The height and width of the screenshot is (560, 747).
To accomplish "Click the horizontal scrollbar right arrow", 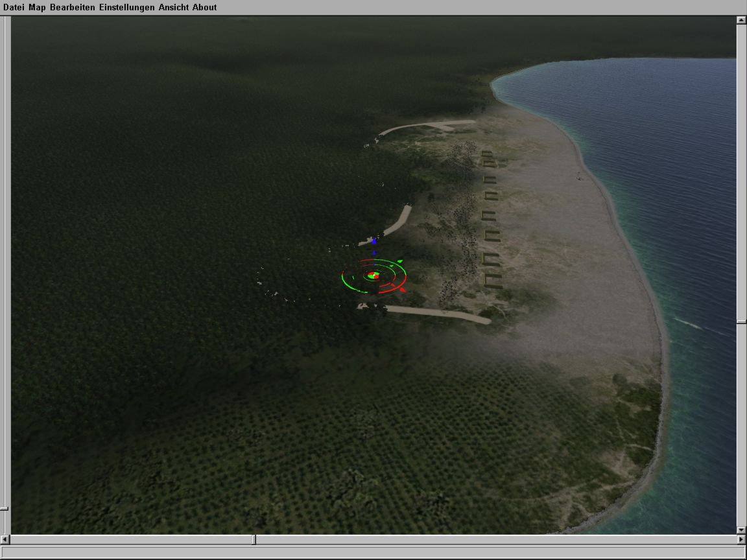I will click(x=741, y=539).
